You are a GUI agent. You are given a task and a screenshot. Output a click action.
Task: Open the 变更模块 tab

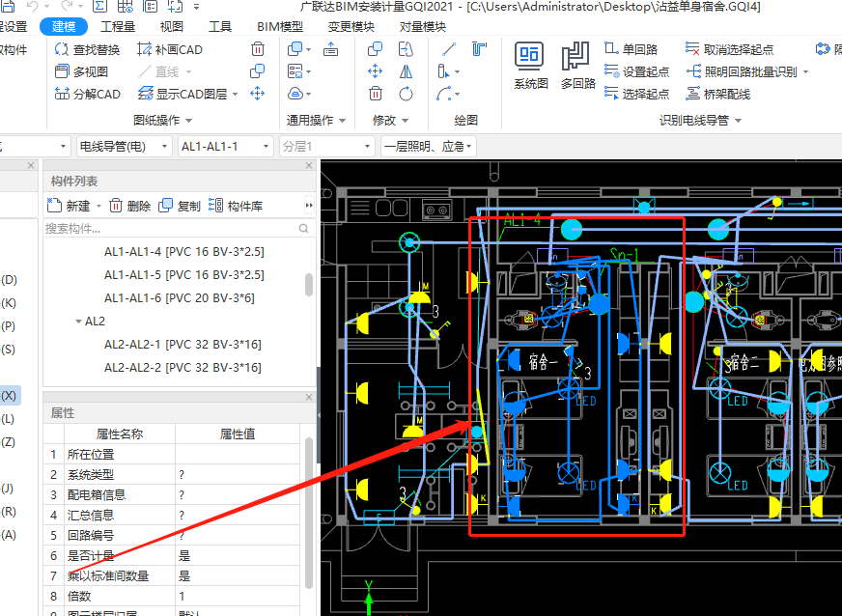tap(351, 26)
